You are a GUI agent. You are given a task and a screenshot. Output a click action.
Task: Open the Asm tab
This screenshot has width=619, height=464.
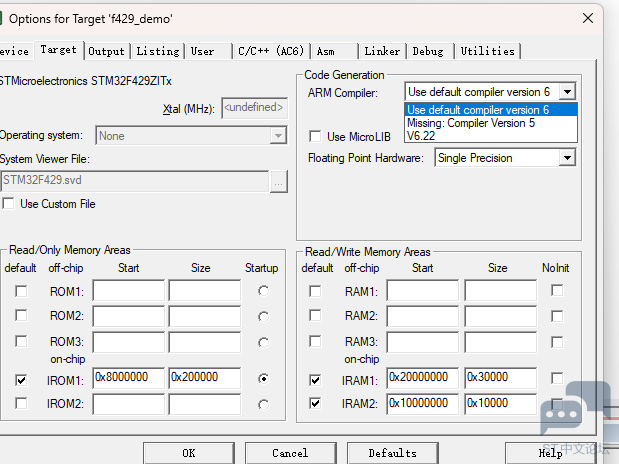tap(334, 51)
